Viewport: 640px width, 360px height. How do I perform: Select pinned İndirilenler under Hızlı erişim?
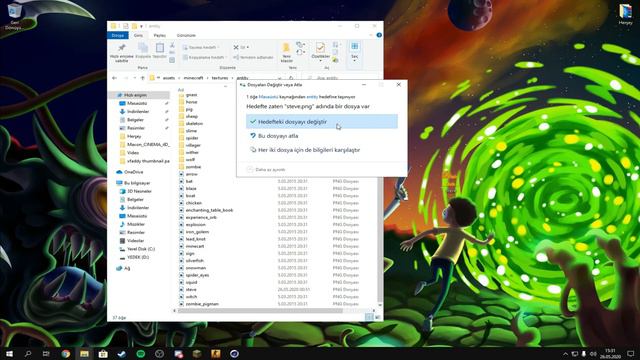click(x=139, y=111)
